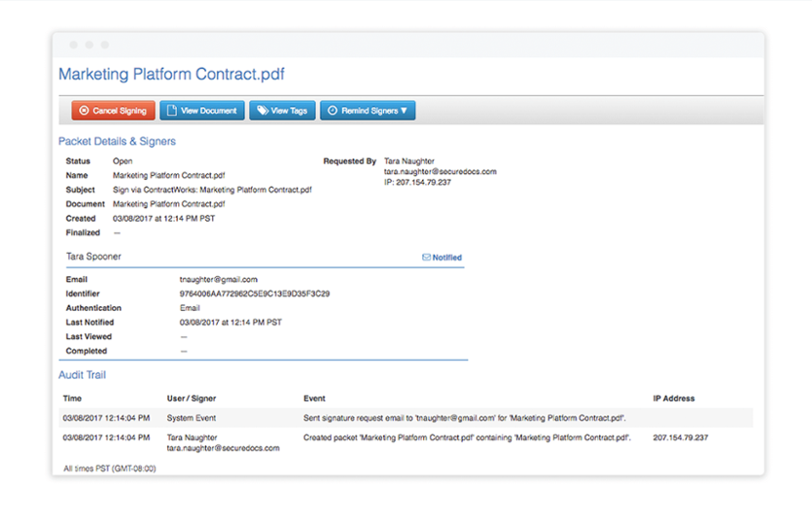
Task: Click the IP Address column header
Action: pos(674,399)
